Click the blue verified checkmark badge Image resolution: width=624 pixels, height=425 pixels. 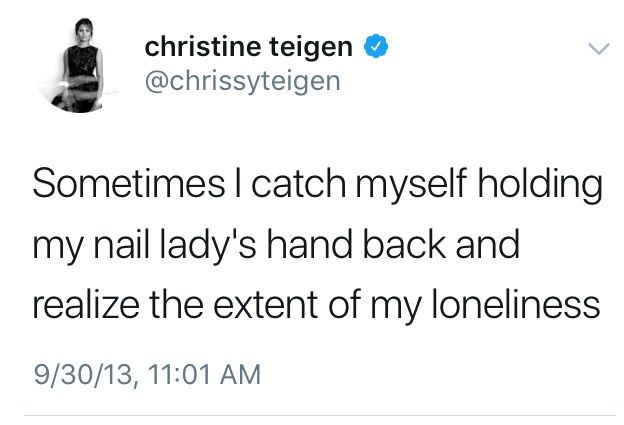[376, 46]
